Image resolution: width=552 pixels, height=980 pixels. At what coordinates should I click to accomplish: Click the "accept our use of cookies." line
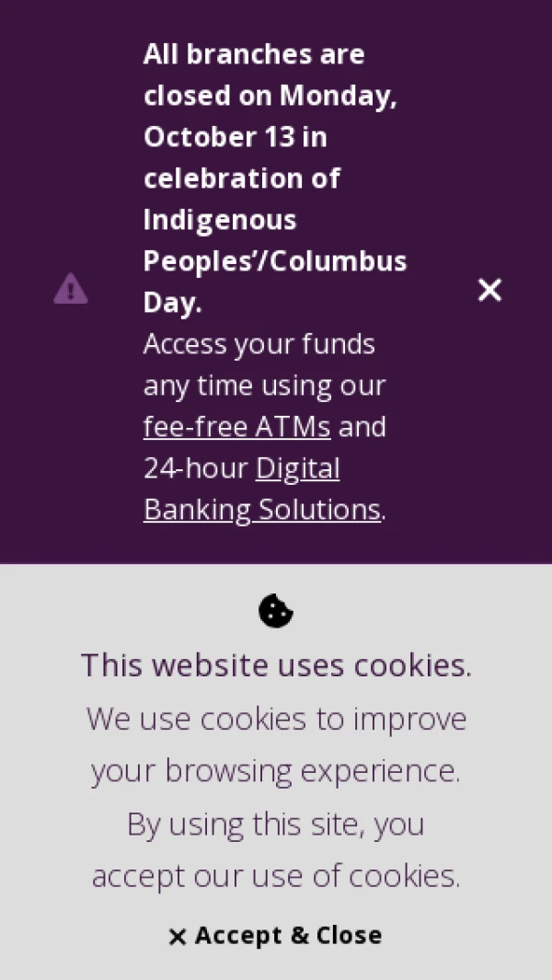point(276,875)
